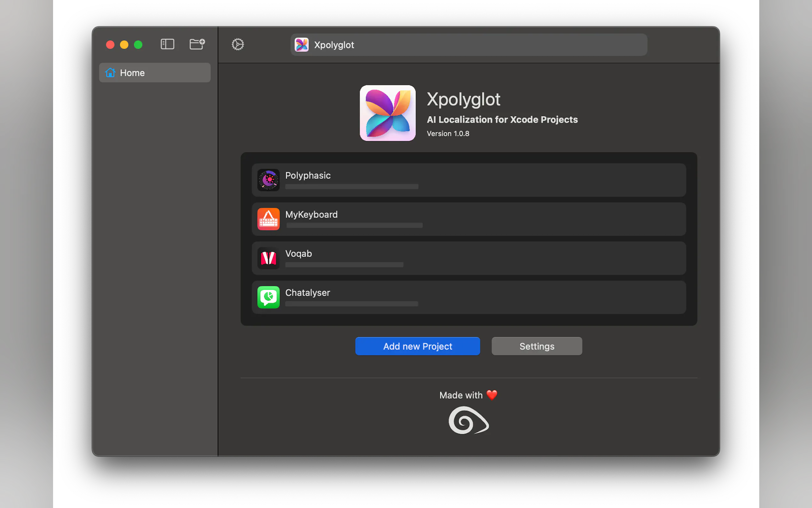The height and width of the screenshot is (508, 812).
Task: Click the Settings button
Action: coord(536,346)
